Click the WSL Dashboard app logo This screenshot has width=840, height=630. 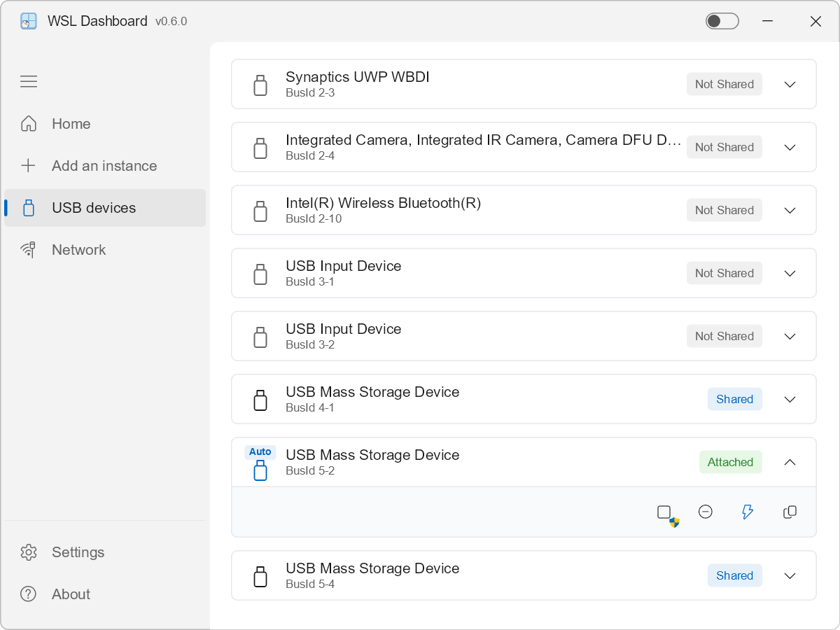(29, 21)
